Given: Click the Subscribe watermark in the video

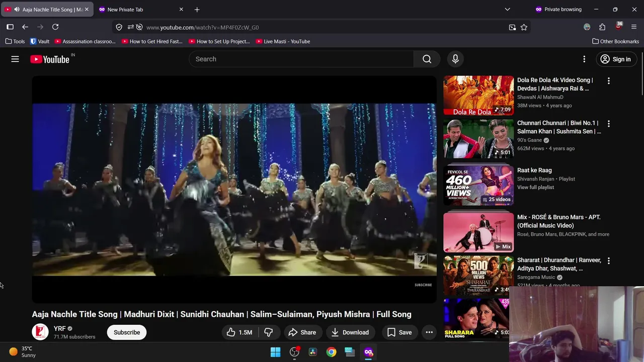Looking at the screenshot, I should [423, 285].
